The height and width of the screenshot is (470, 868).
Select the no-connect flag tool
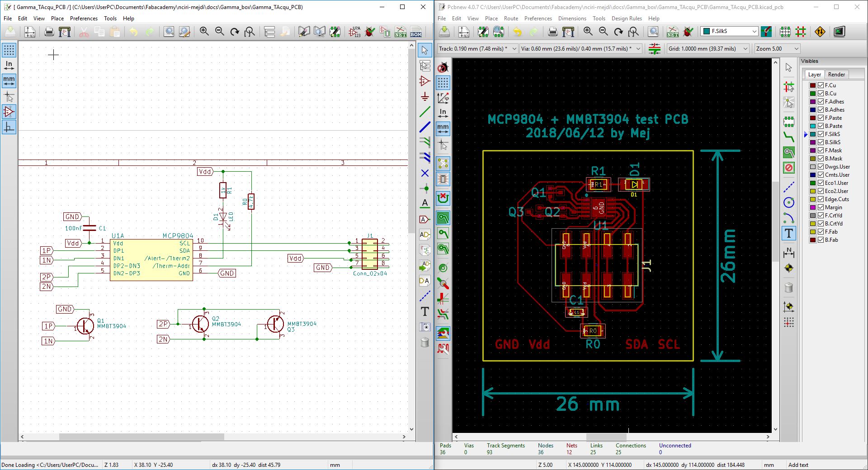[425, 173]
